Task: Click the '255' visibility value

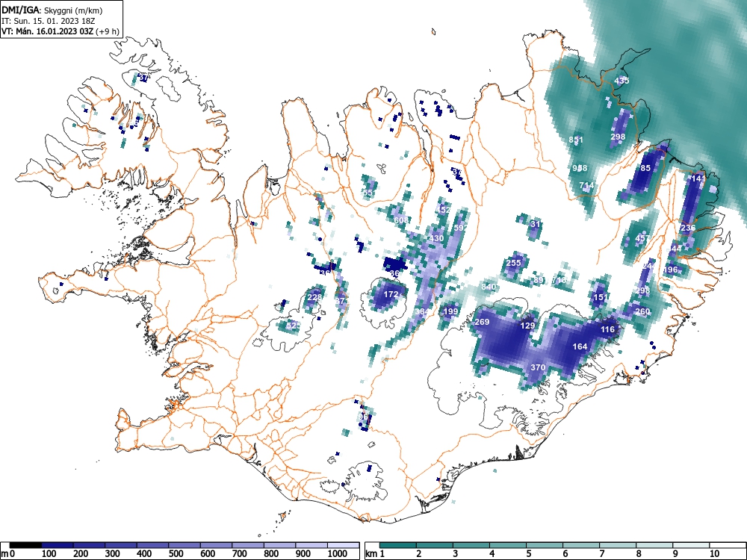Action: pos(514,262)
